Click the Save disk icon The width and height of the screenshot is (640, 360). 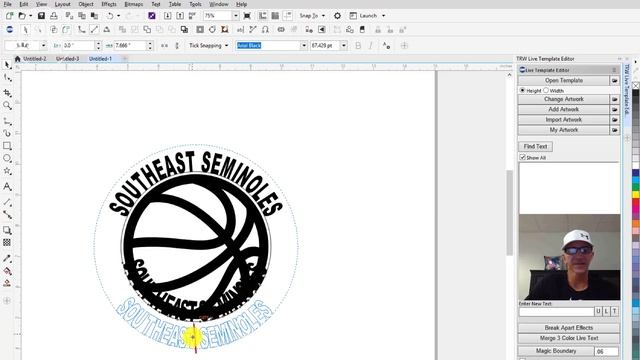41,16
